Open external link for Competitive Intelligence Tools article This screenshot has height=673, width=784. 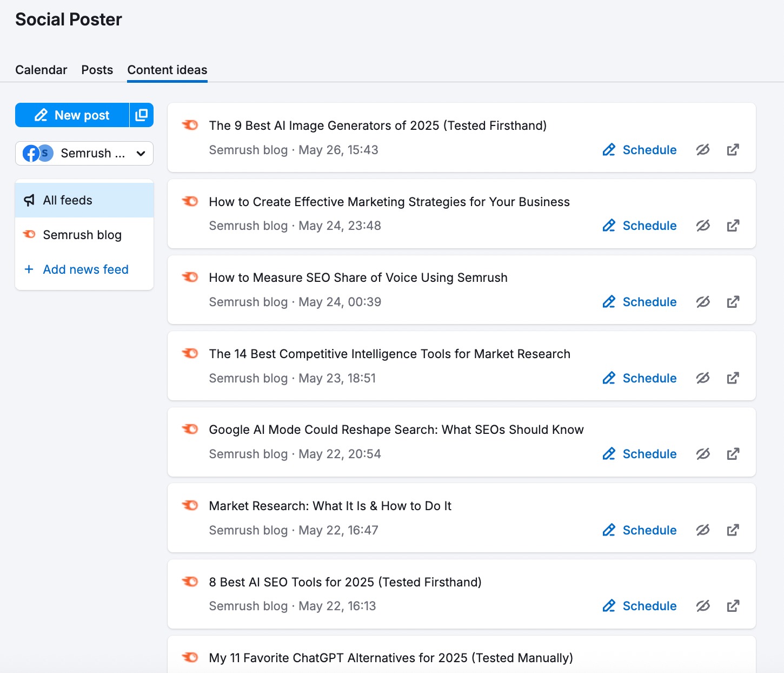pyautogui.click(x=733, y=378)
